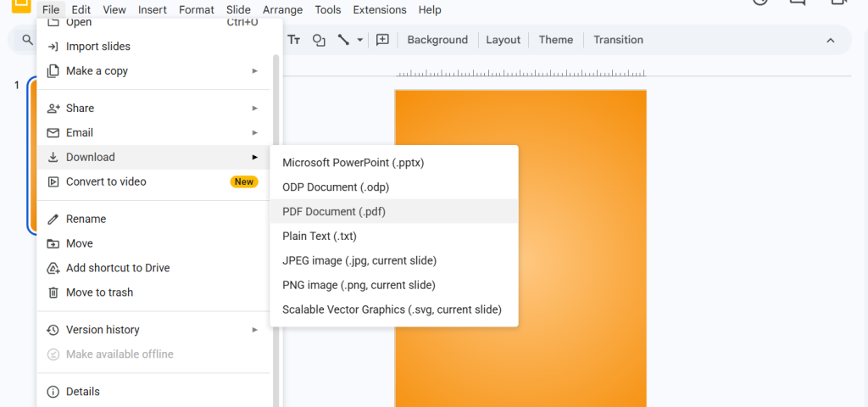Click the Shape tool icon

click(319, 40)
